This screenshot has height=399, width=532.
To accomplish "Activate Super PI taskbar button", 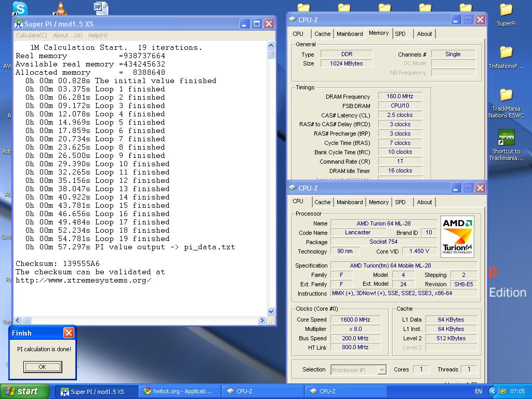I will click(96, 391).
